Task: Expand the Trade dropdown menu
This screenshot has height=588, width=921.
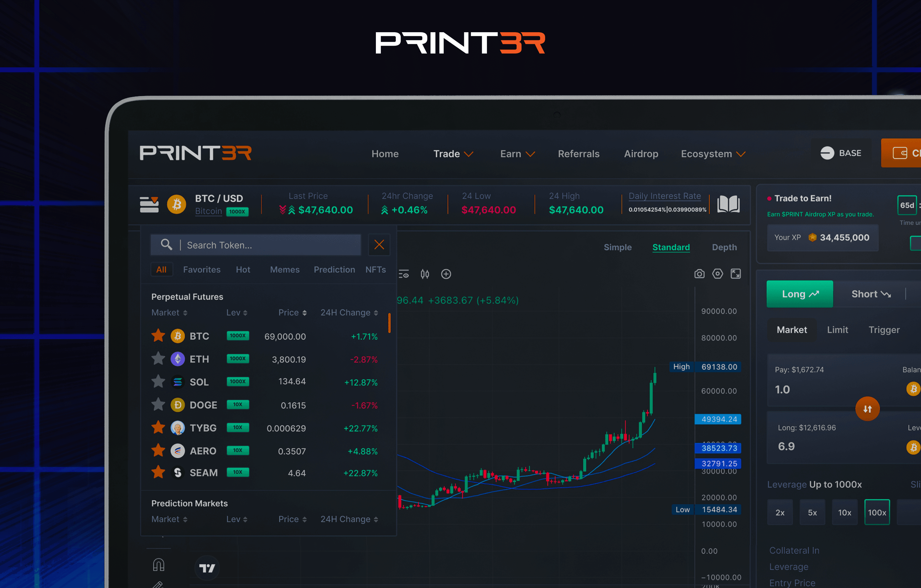Action: point(453,154)
